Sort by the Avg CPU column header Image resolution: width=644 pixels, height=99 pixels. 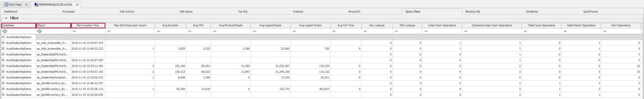(x=198, y=25)
